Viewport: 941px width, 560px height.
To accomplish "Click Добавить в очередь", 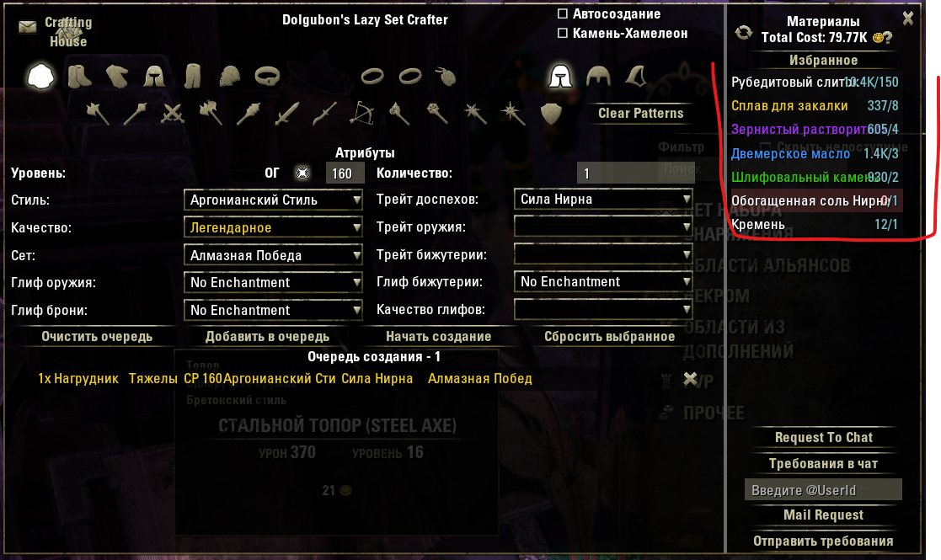I will pyautogui.click(x=267, y=336).
